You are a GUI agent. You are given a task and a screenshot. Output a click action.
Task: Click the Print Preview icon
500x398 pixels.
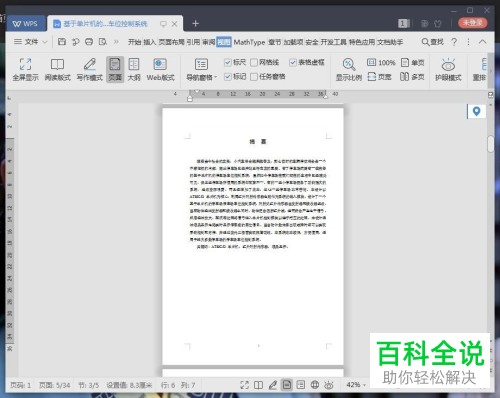pyautogui.click(x=103, y=42)
